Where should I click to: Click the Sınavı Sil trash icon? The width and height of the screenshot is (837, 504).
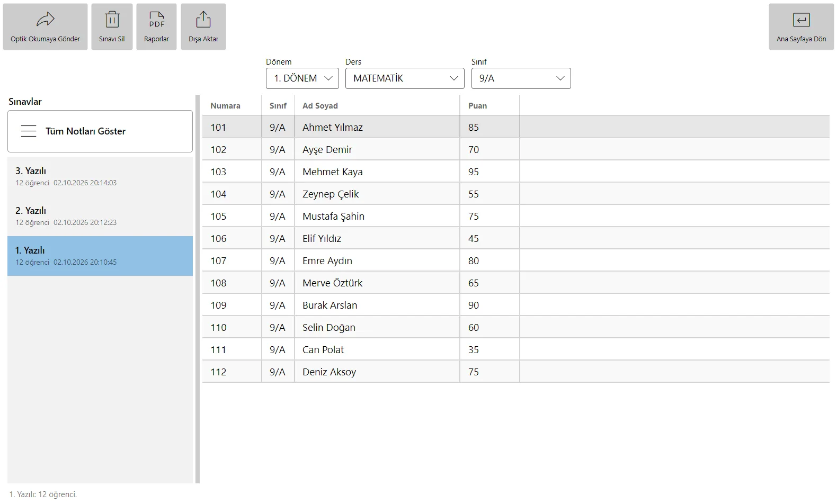pos(112,20)
